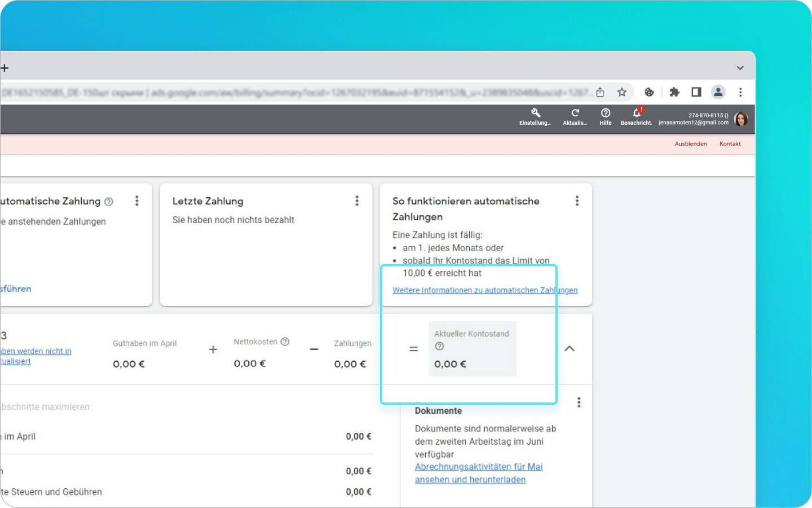The width and height of the screenshot is (812, 508).
Task: Bookmark this page with the star icon
Action: [621, 92]
